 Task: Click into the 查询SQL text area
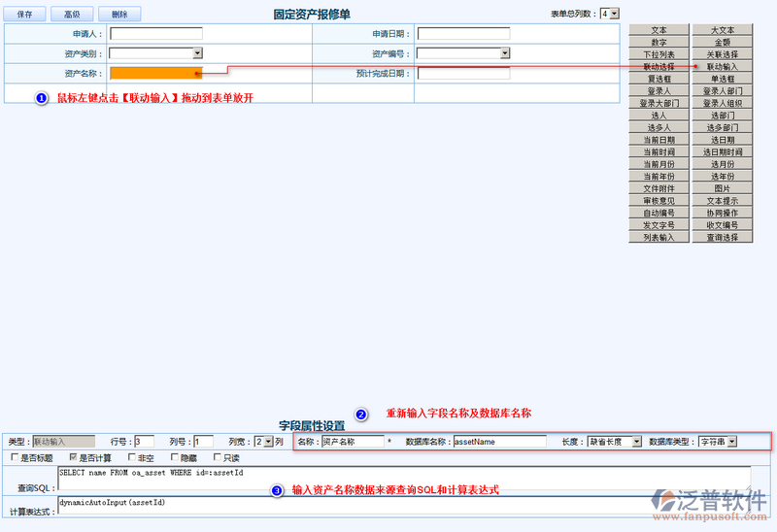(x=404, y=479)
